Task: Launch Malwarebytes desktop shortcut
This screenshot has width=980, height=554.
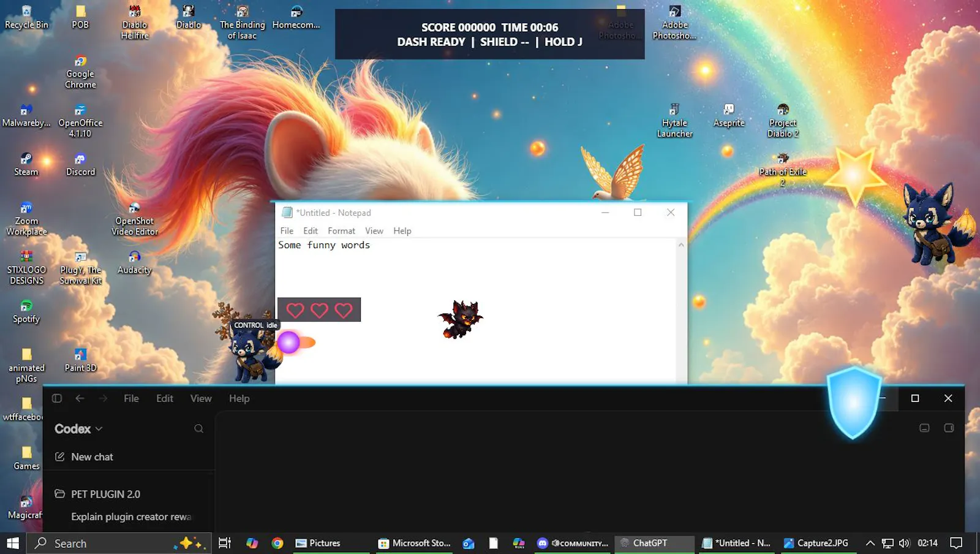Action: pos(26,116)
